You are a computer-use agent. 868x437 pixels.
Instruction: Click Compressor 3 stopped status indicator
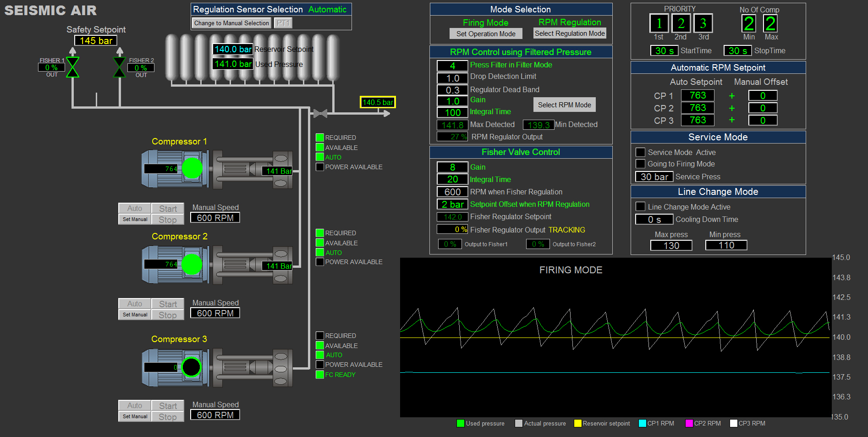[x=191, y=367]
